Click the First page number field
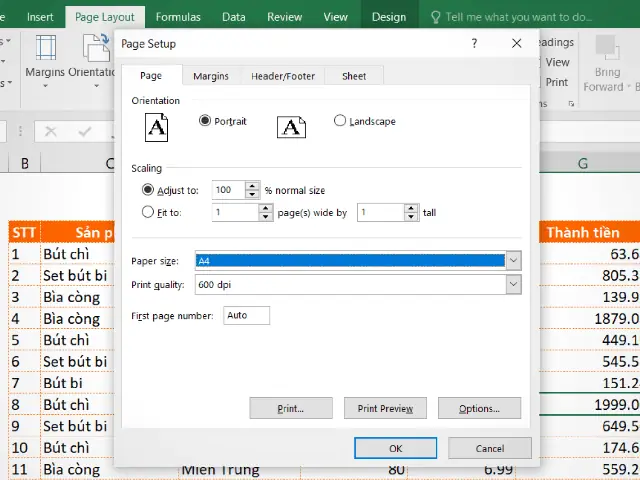 (247, 316)
